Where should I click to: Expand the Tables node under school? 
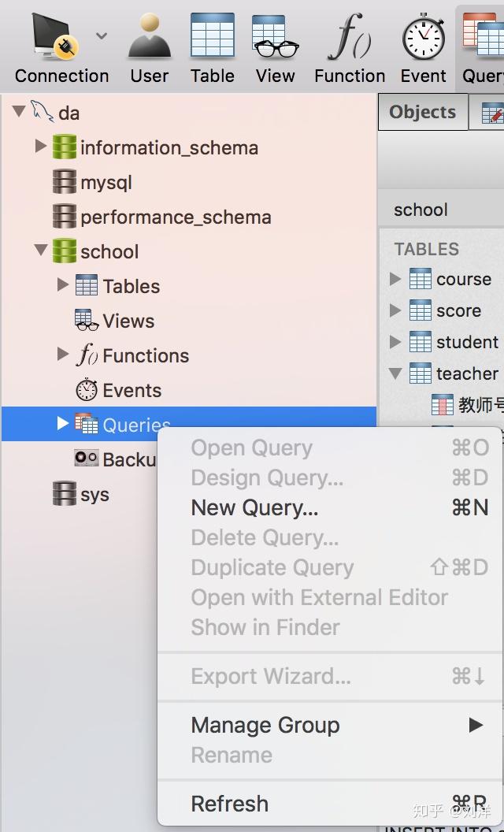tap(63, 285)
